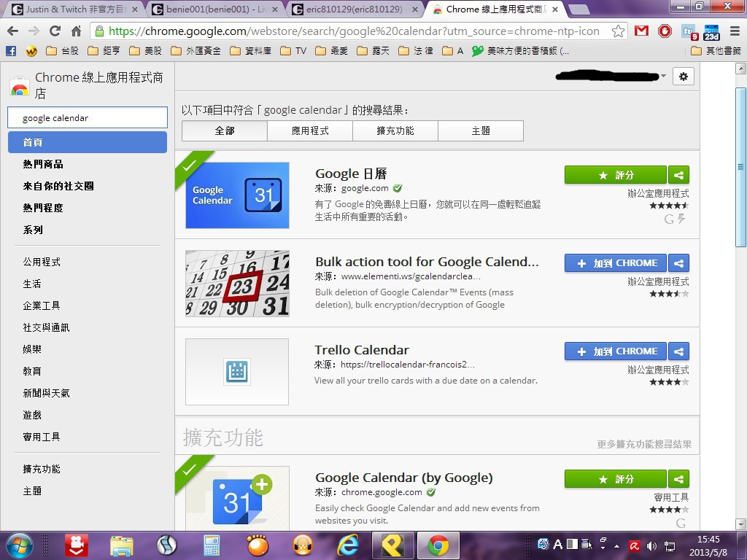Open the home page icon
Image resolution: width=747 pixels, height=560 pixels.
(76, 31)
